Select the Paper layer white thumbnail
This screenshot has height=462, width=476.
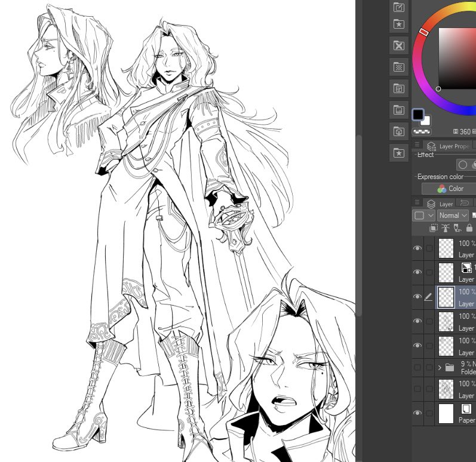(446, 413)
